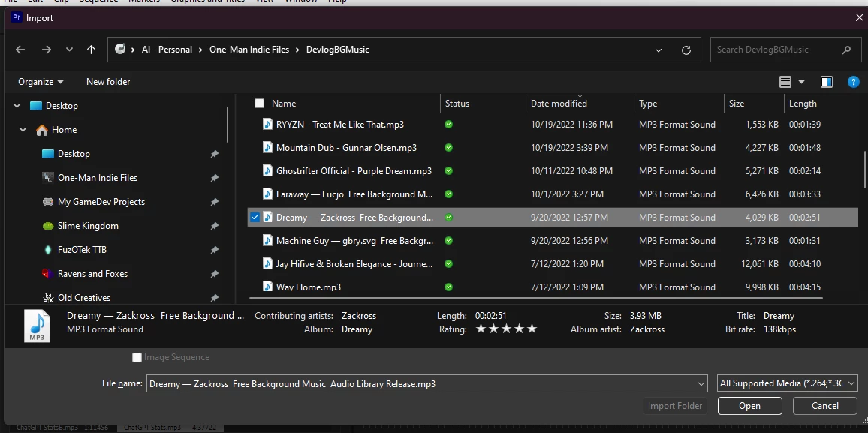Navigate to One-Man Indie Files breadcrumb
This screenshot has width=868, height=433.
pos(249,50)
